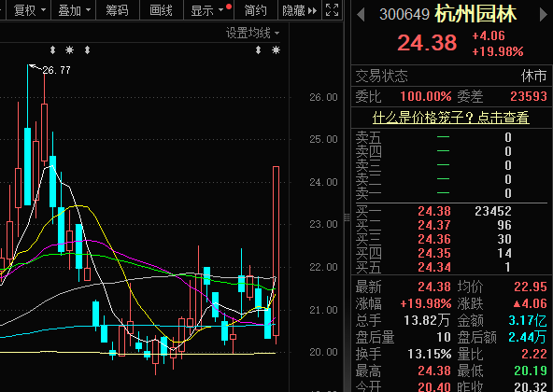Click the 委比 value 100.00%
Viewport: 553px width, 392px height.
click(x=426, y=96)
